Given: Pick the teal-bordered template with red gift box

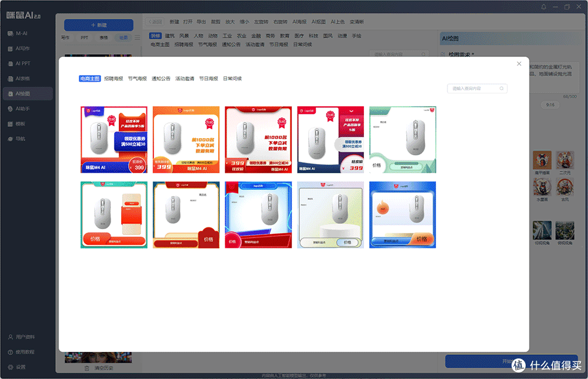Looking at the screenshot, I should (x=114, y=215).
